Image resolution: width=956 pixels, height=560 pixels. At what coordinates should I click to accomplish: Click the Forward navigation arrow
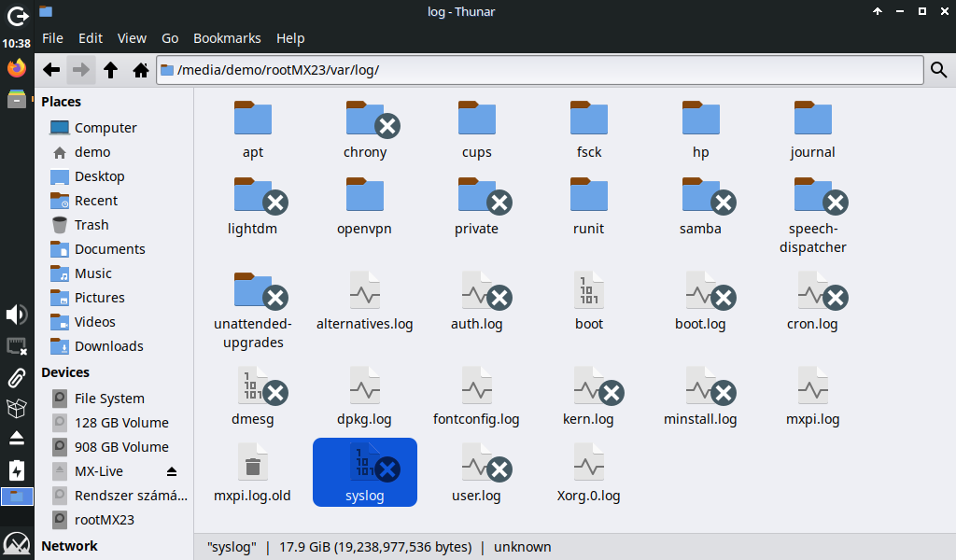coord(81,70)
